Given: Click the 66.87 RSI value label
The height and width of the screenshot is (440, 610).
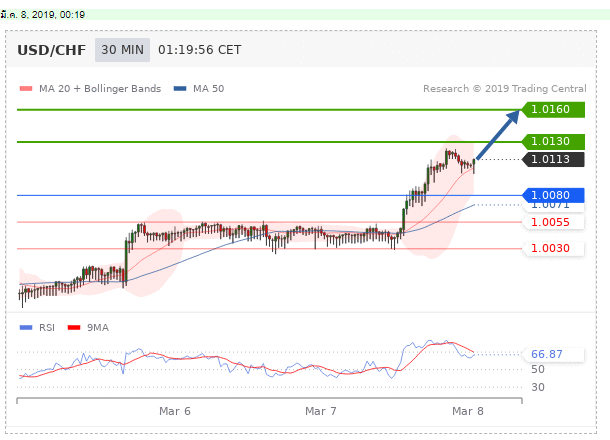Looking at the screenshot, I should [x=553, y=354].
